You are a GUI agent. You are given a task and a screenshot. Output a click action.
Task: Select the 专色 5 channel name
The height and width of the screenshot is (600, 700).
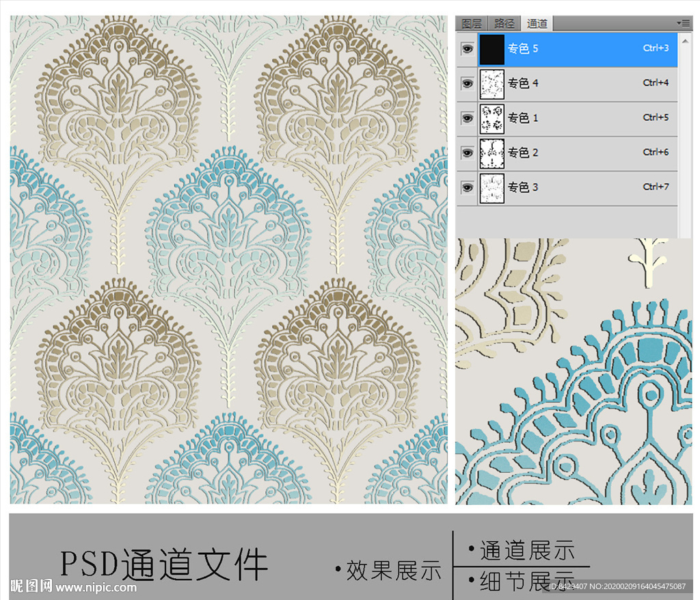point(523,49)
